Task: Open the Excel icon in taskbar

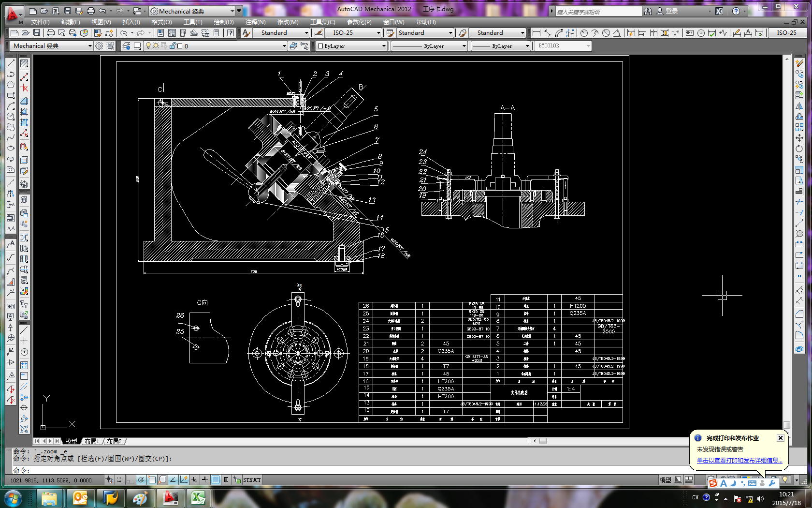Action: [x=198, y=498]
